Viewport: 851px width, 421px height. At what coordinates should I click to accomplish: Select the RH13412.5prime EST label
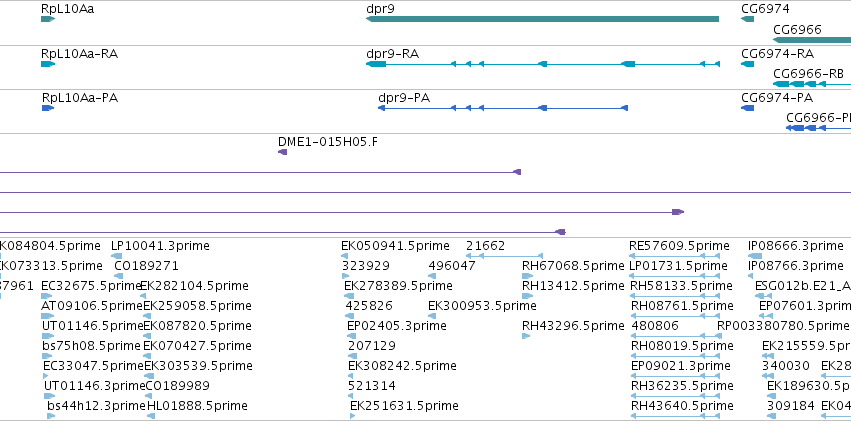(573, 285)
